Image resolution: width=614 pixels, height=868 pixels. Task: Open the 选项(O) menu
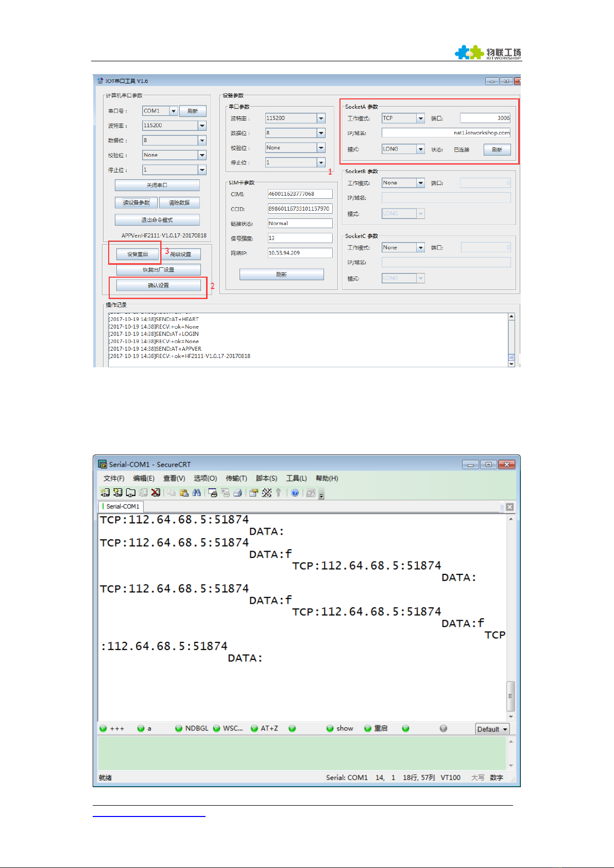click(x=205, y=478)
